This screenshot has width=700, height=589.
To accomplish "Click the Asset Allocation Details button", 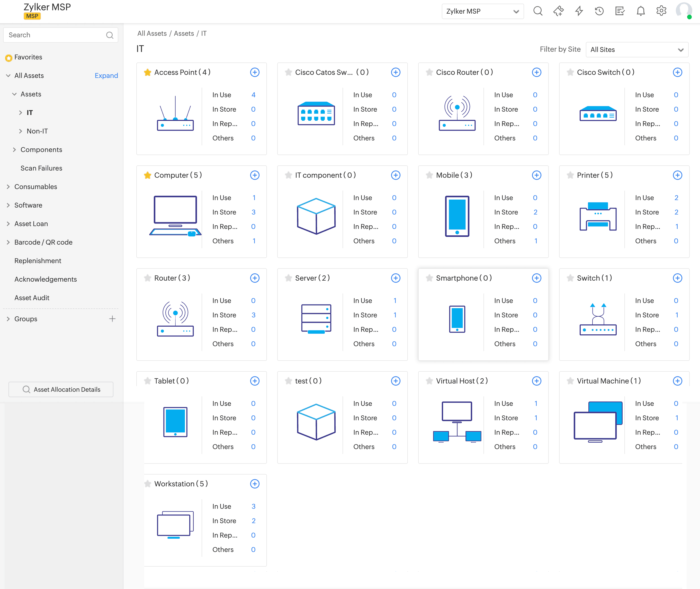I will click(x=61, y=389).
